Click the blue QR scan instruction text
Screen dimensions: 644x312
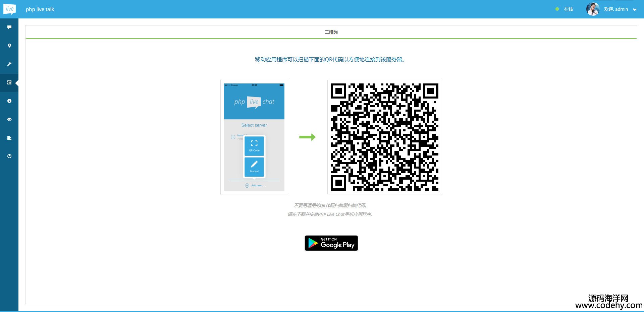tap(331, 60)
